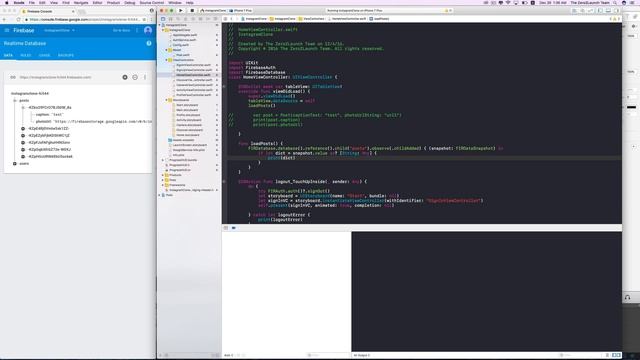Click the link icon before the database URL
Image resolution: width=640 pixels, height=360 pixels.
tap(13, 77)
